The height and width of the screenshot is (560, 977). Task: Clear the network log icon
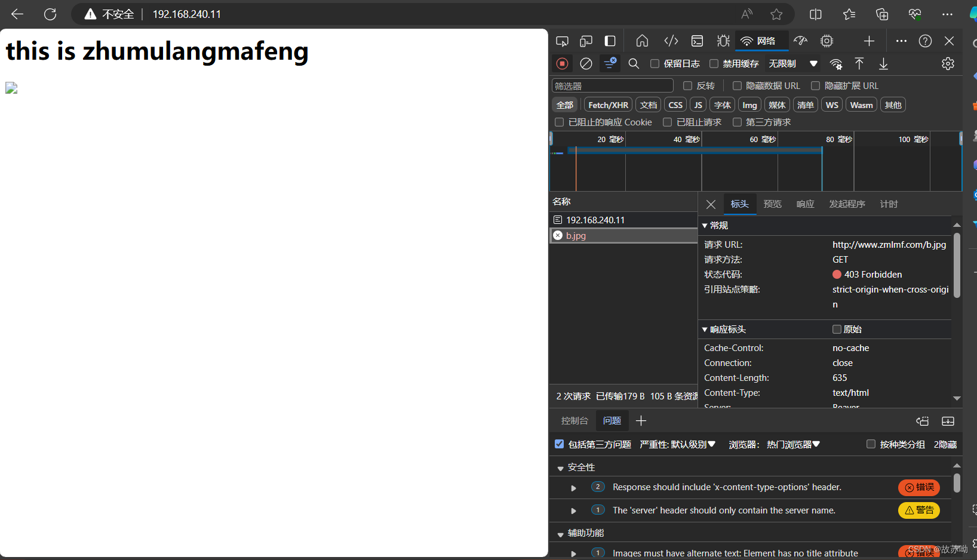point(586,63)
